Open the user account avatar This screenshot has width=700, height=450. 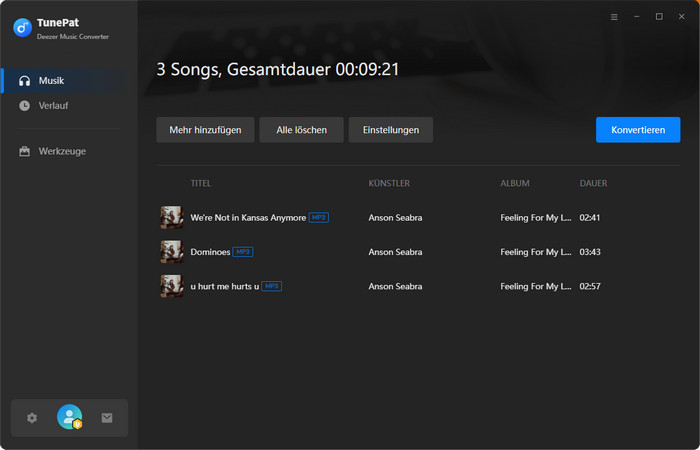(x=70, y=417)
